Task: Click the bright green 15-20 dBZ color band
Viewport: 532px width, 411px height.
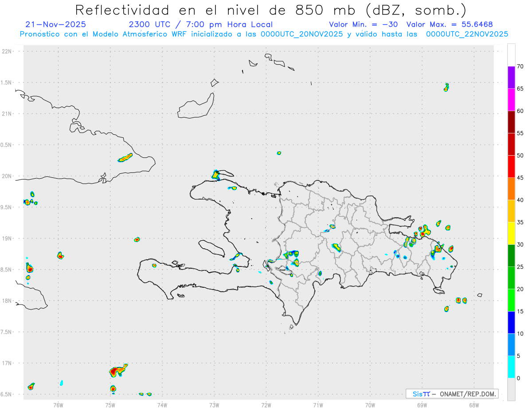Action: point(511,300)
